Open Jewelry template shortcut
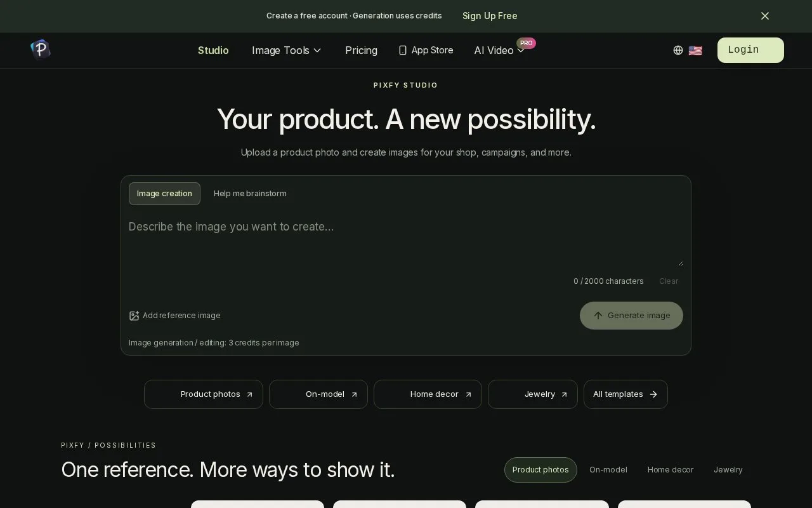The image size is (812, 508). click(533, 394)
